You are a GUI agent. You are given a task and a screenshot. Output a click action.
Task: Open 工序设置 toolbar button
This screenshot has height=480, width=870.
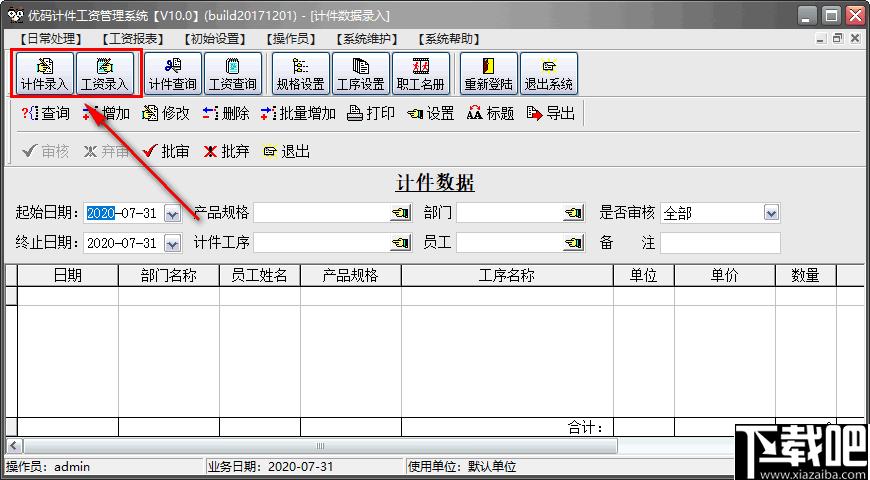[361, 73]
